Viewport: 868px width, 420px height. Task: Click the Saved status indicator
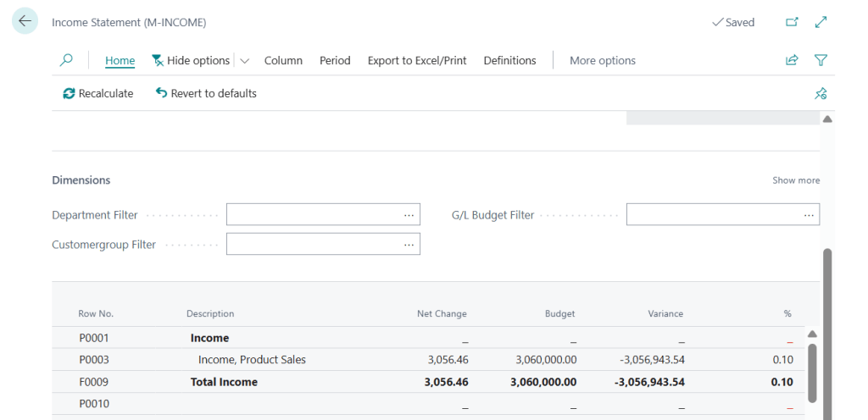733,22
